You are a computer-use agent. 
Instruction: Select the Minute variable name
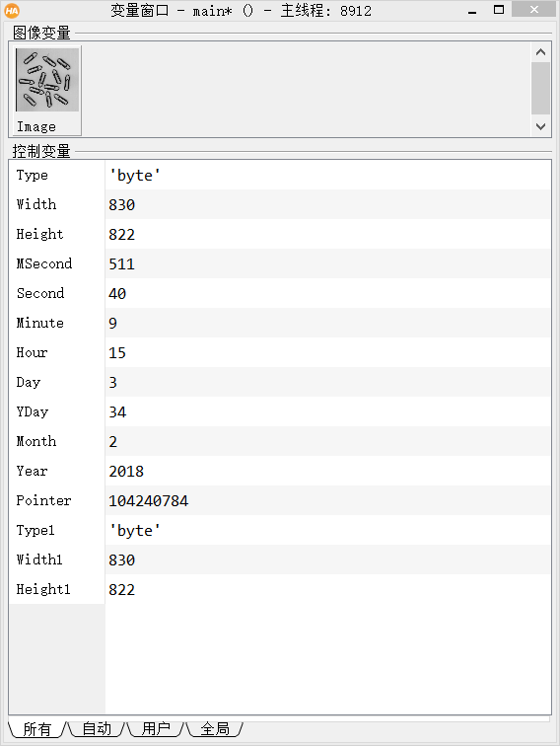point(40,323)
